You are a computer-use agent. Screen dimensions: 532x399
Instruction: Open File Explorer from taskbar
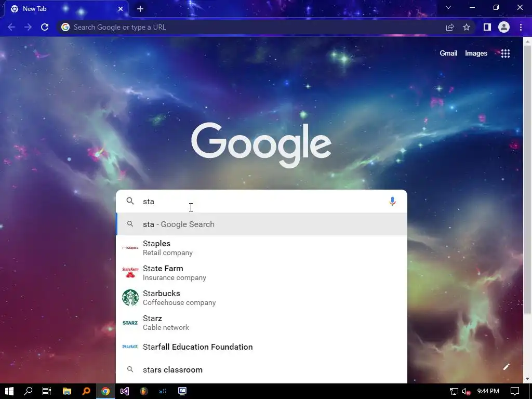click(67, 391)
